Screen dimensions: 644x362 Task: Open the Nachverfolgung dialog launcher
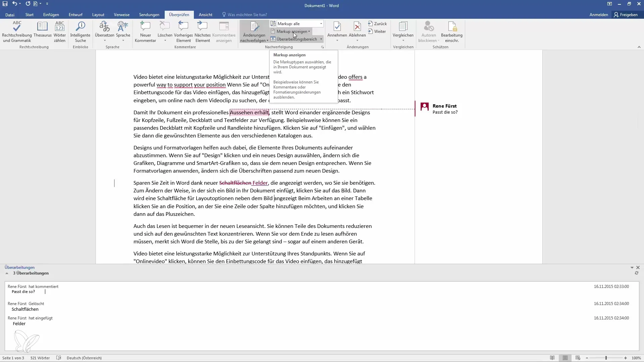(x=322, y=47)
